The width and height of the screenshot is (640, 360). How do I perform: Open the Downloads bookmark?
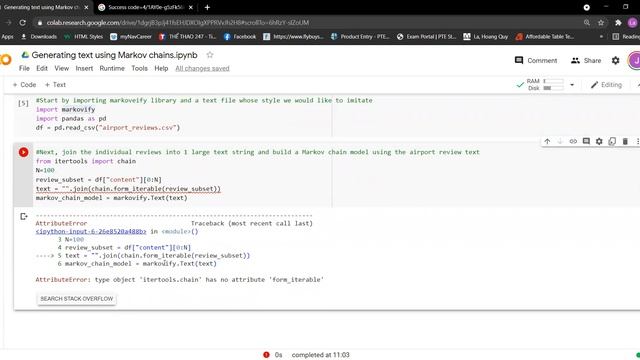39,36
